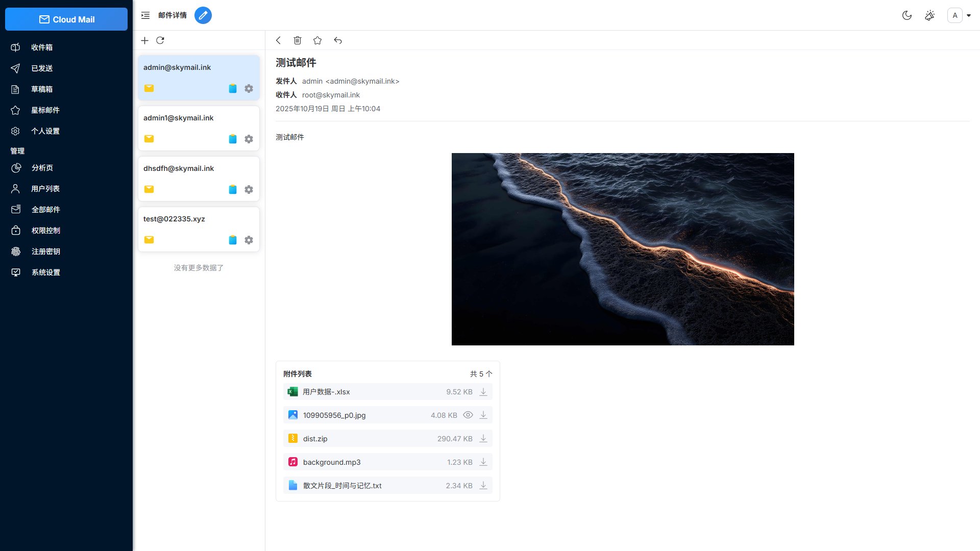Preview 109905956_p0.jpg with the eye icon
The height and width of the screenshot is (551, 980).
[x=468, y=415]
